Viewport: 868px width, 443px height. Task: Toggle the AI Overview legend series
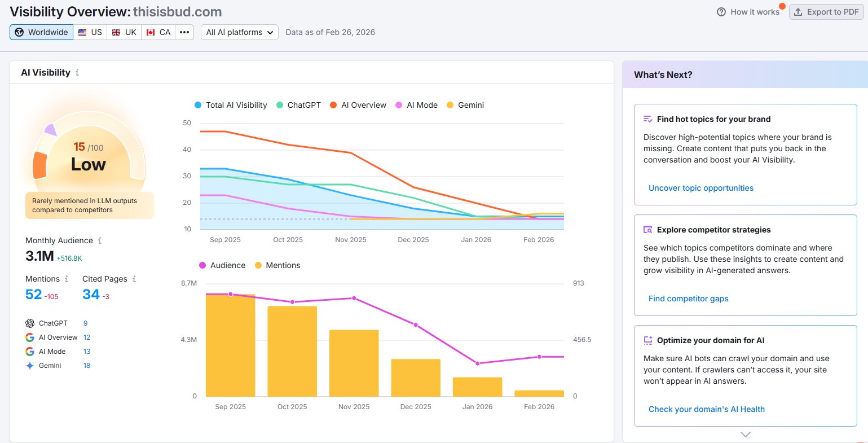(x=358, y=105)
